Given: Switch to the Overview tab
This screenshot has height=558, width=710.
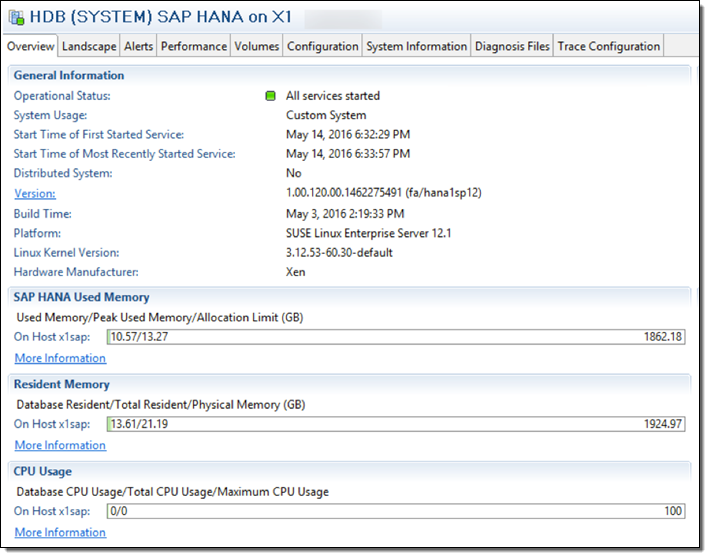Looking at the screenshot, I should [x=31, y=46].
